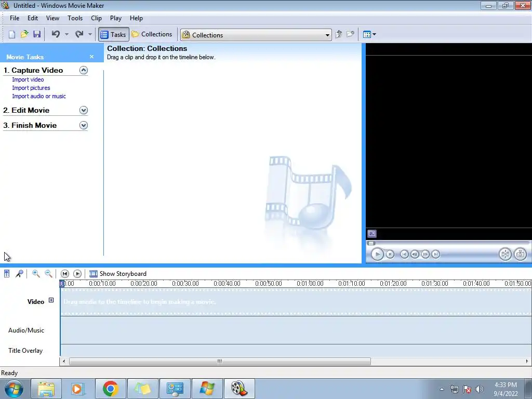532x399 pixels.
Task: Open the File menu
Action: pyautogui.click(x=15, y=18)
